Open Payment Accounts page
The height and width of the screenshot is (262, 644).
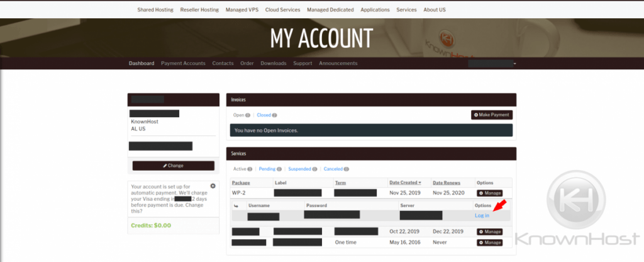coord(183,64)
